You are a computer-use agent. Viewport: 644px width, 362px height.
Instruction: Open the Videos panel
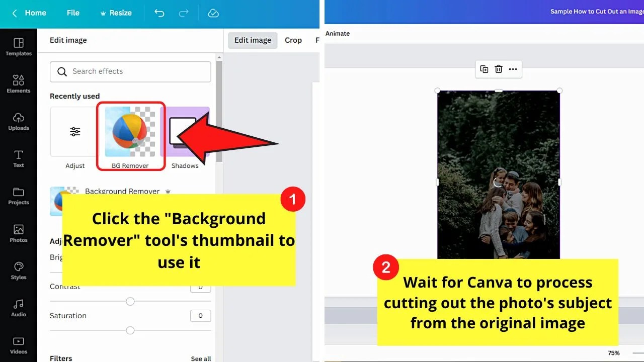click(x=18, y=345)
